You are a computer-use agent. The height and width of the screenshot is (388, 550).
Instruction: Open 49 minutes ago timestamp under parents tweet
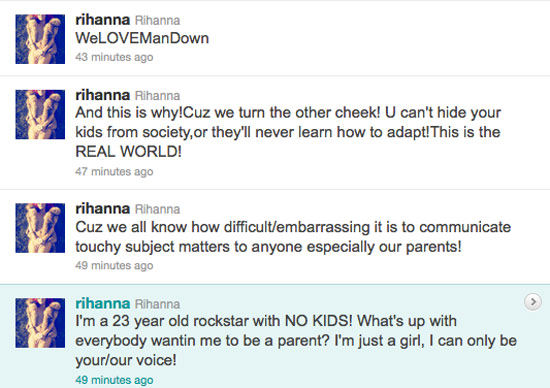point(114,265)
